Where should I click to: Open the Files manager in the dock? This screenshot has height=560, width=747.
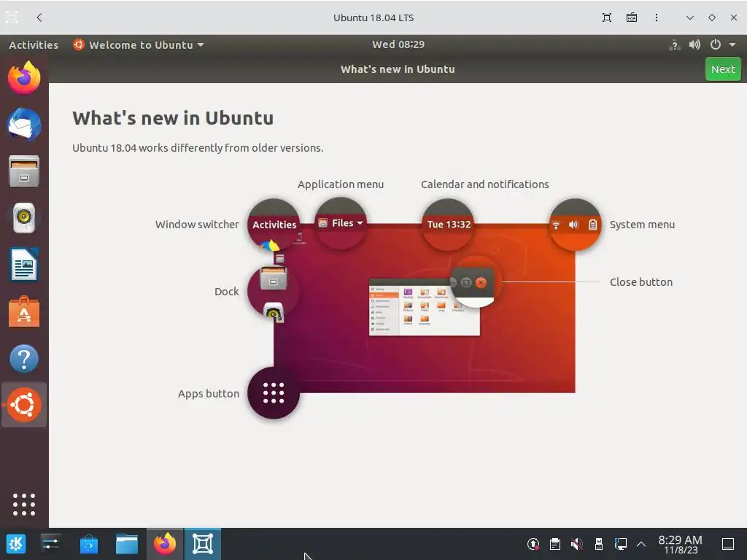pos(24,171)
